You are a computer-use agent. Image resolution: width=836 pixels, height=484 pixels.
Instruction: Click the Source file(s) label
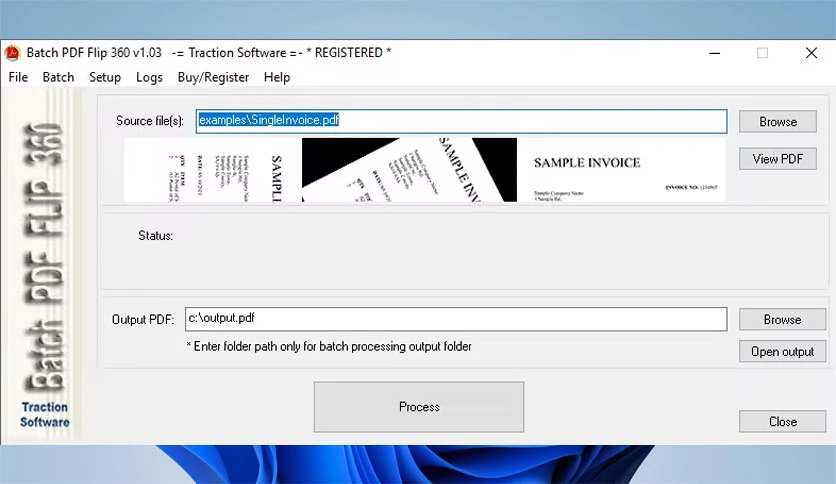[150, 121]
